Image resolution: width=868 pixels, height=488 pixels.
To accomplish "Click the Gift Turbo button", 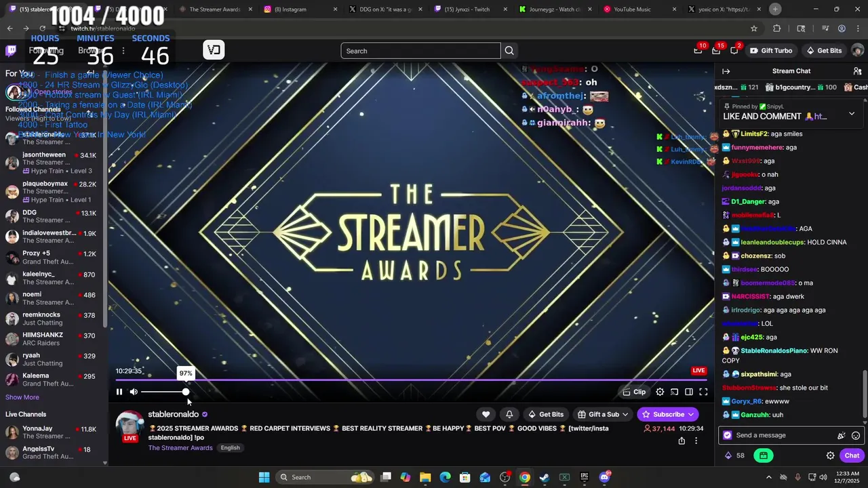I will point(771,51).
